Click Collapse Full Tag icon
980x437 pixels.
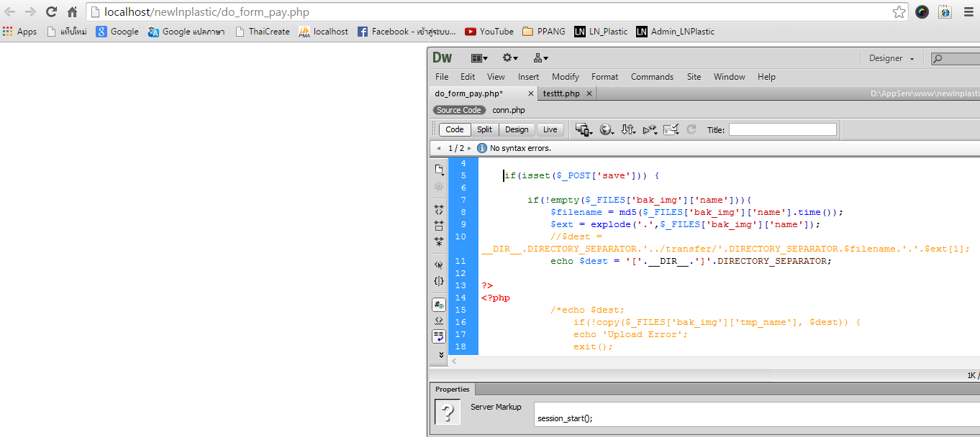439,210
